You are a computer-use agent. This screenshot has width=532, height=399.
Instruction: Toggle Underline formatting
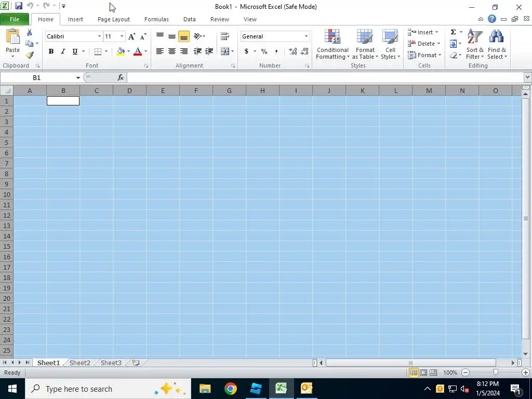coord(75,51)
